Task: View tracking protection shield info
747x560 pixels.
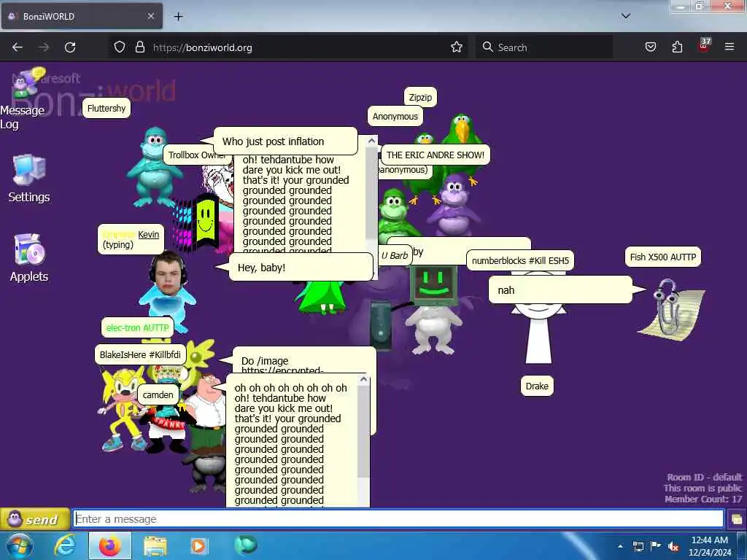Action: pyautogui.click(x=120, y=47)
